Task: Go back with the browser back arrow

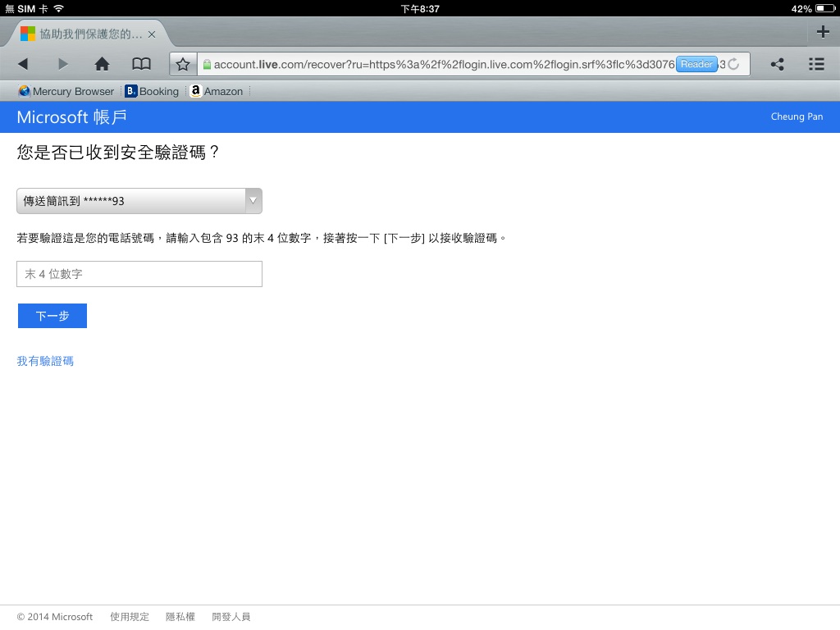Action: pos(22,64)
